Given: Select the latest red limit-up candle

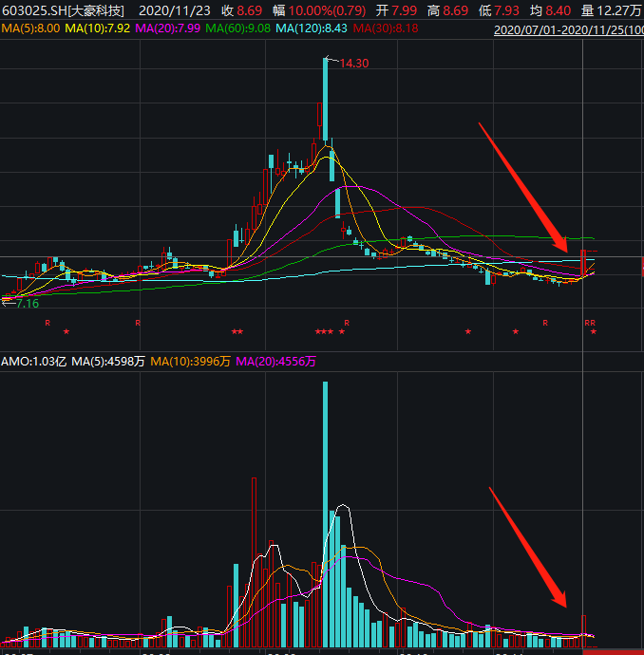Looking at the screenshot, I should 585,261.
